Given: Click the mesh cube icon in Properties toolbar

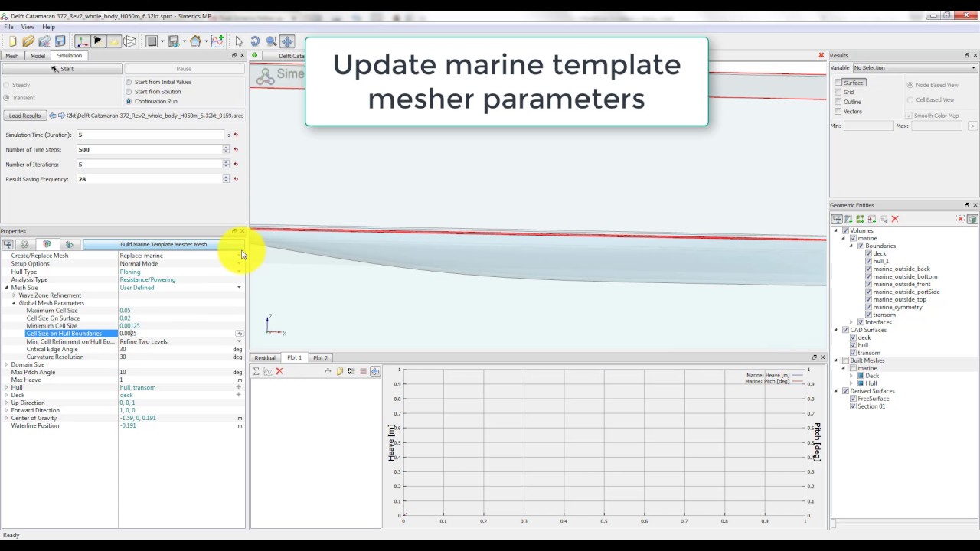Looking at the screenshot, I should point(47,244).
